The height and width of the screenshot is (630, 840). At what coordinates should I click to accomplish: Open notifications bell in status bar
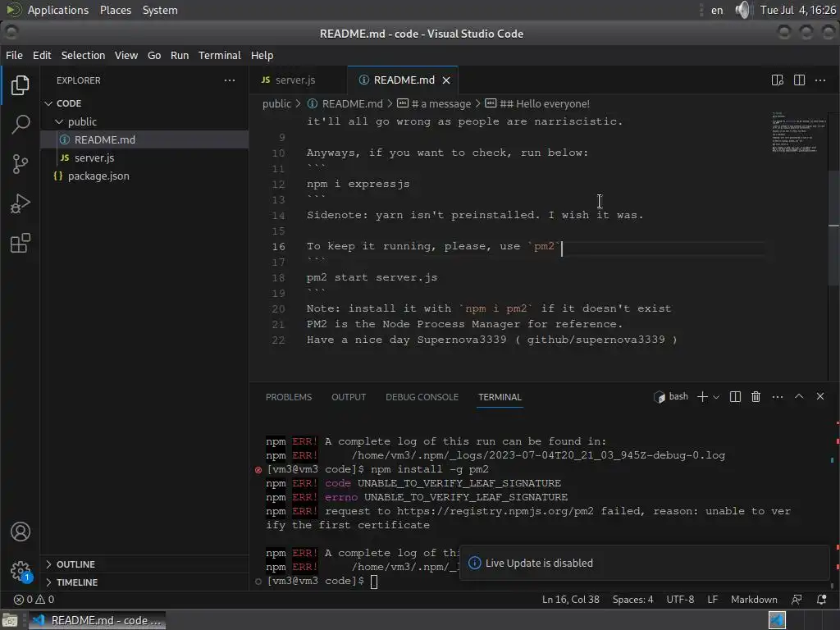point(821,600)
